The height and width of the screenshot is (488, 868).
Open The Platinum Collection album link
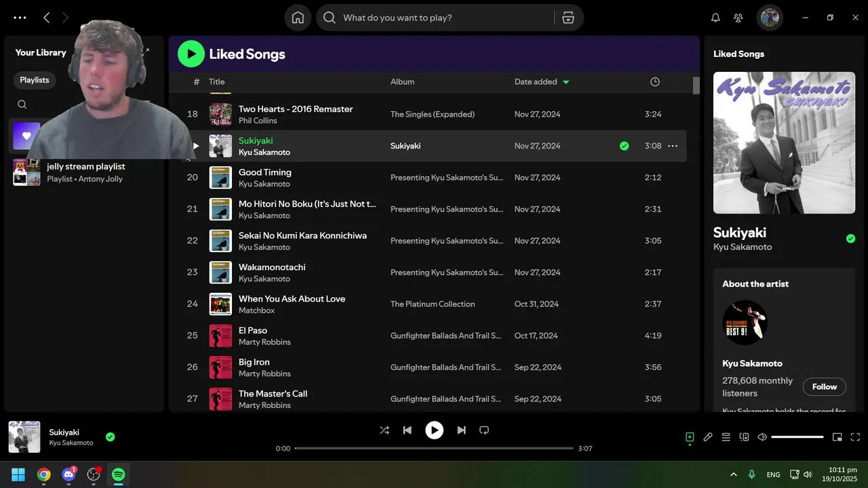coord(433,304)
